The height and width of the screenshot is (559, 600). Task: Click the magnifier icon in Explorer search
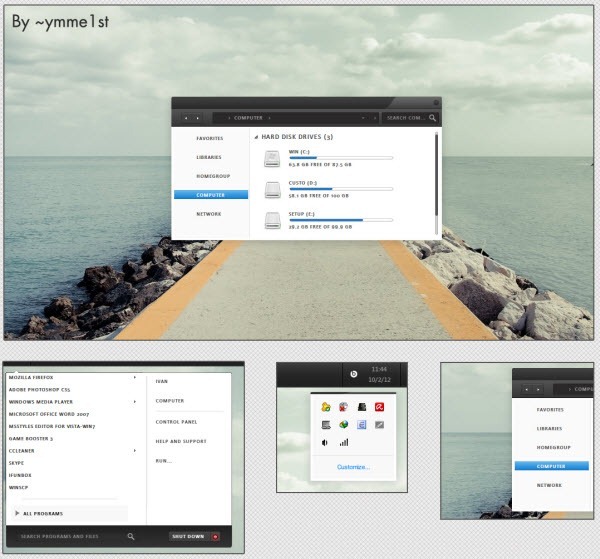[x=432, y=118]
